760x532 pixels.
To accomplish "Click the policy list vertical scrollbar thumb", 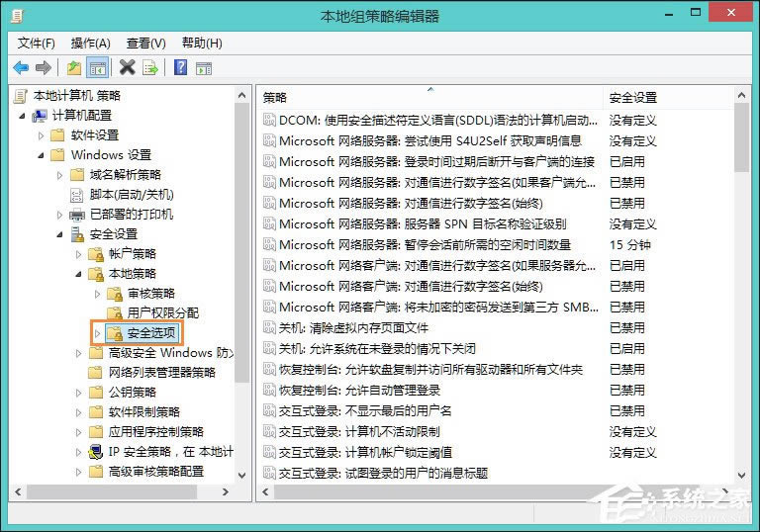I will (x=741, y=137).
